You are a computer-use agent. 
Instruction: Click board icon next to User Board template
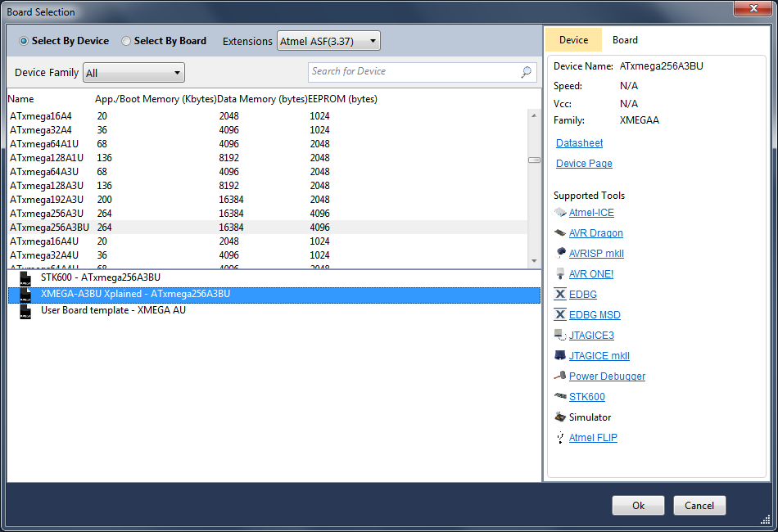(x=25, y=311)
